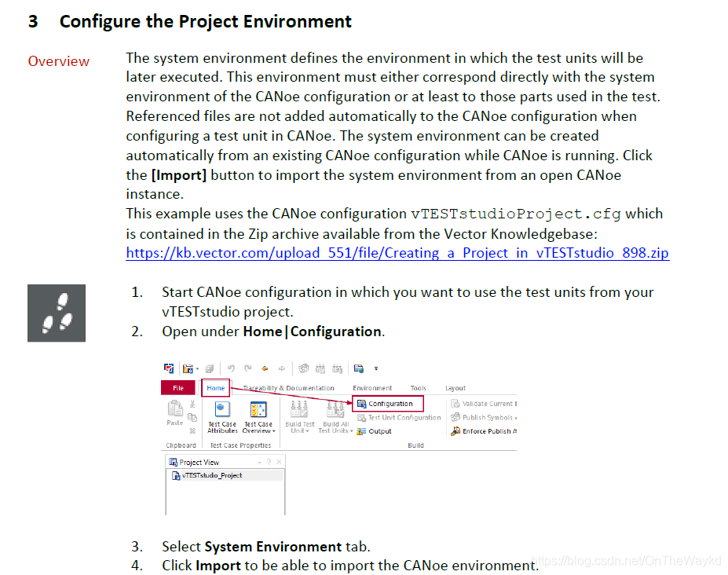
Task: Click the Enforce Publish ribbon command
Action: 483,431
